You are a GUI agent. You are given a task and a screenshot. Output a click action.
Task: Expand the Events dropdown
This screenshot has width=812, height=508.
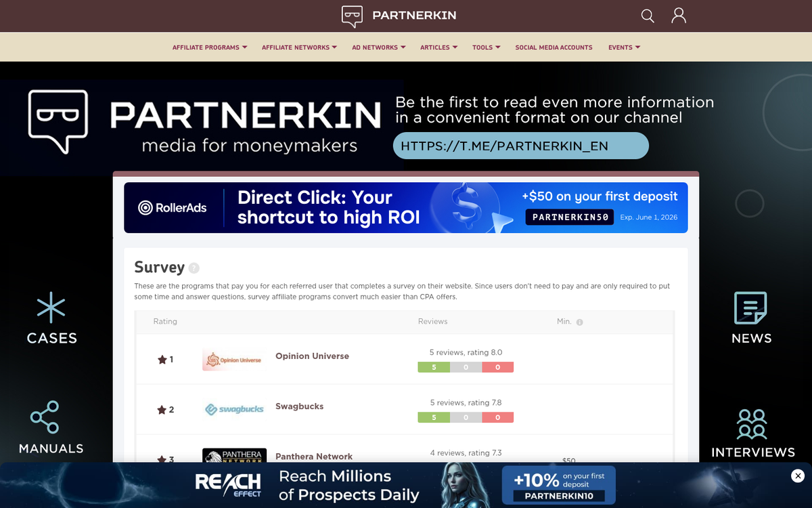pos(623,47)
